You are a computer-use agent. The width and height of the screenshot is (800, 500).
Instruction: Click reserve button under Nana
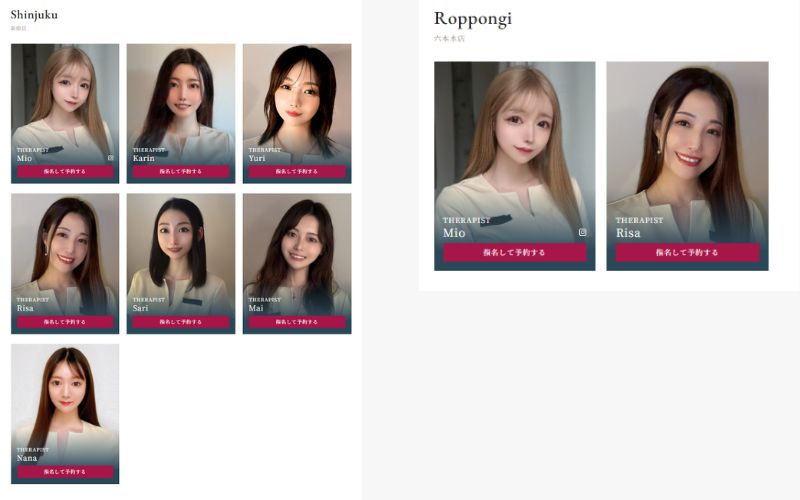coord(65,472)
